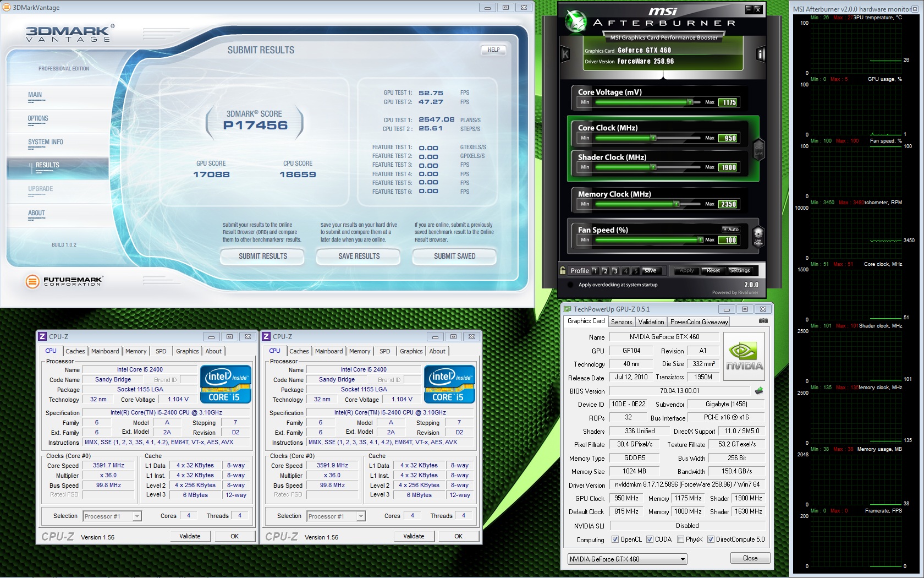Image resolution: width=924 pixels, height=578 pixels.
Task: Click the MSI Afterburner jet logo
Action: pyautogui.click(x=576, y=22)
